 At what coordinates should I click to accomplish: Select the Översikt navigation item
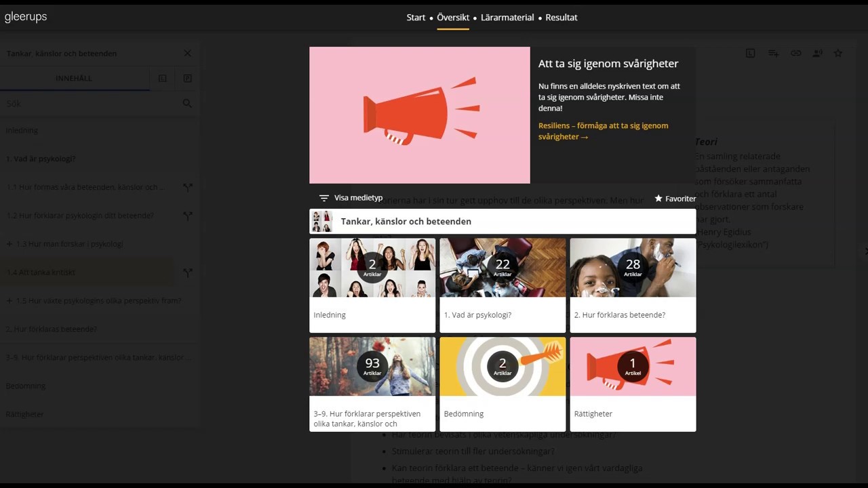pos(453,18)
